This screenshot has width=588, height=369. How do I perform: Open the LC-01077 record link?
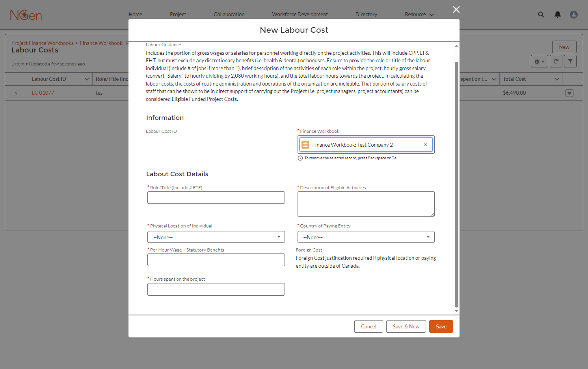pyautogui.click(x=43, y=93)
